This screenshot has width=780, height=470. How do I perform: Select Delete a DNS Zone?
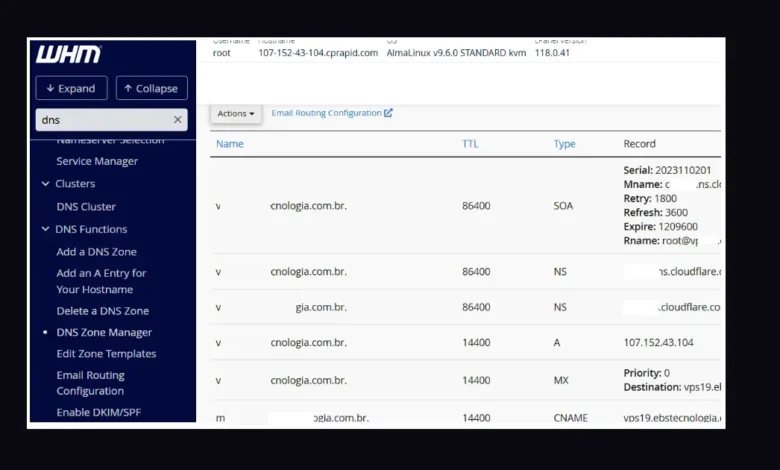[102, 311]
